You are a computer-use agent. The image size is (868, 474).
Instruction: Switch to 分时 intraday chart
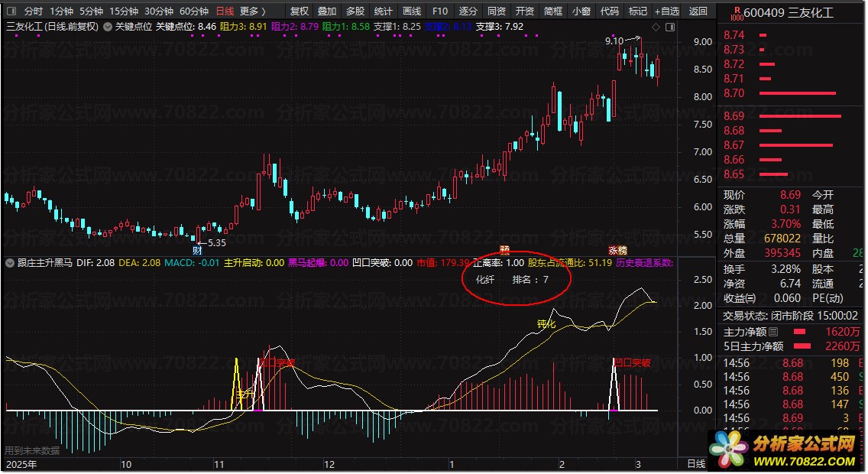tap(33, 11)
